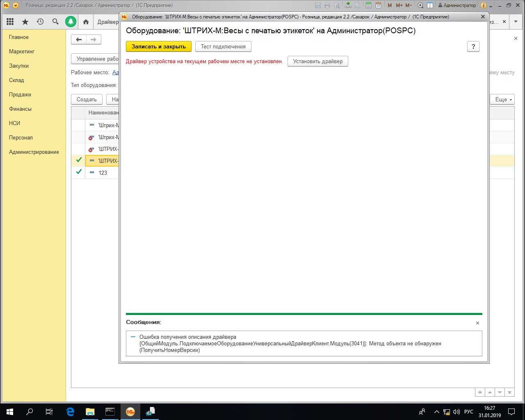Close the background form with x

[516, 38]
